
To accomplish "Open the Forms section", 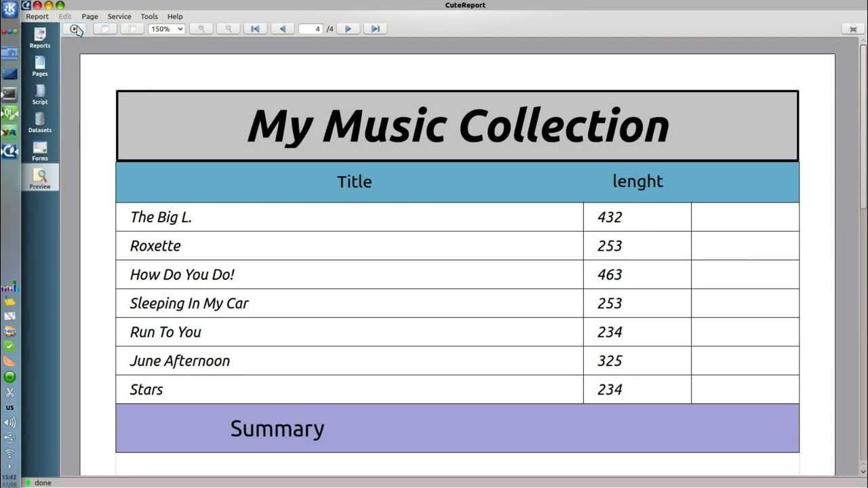I will (x=40, y=150).
